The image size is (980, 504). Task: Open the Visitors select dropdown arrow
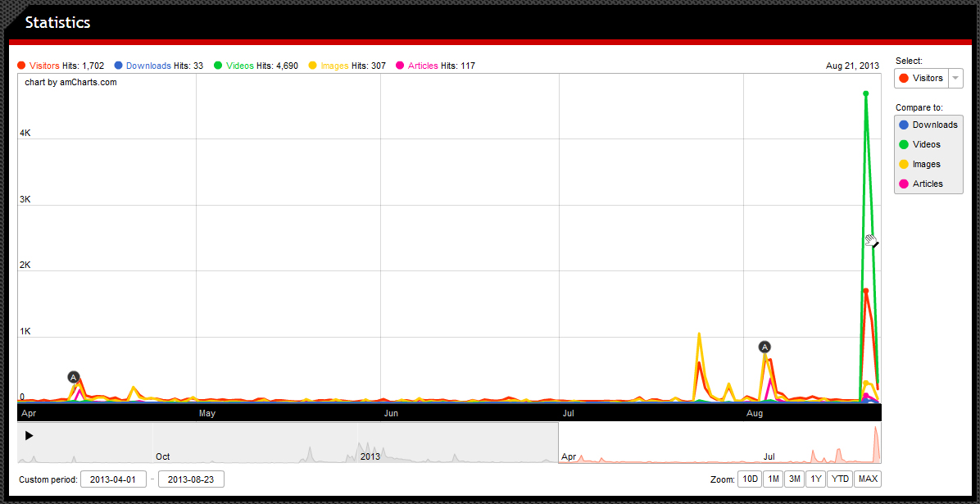click(x=955, y=79)
